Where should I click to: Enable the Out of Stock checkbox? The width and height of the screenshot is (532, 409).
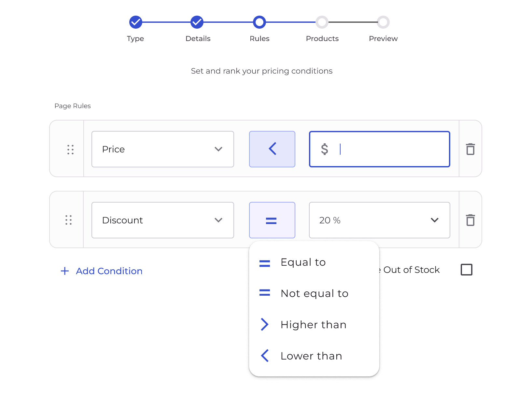click(466, 270)
